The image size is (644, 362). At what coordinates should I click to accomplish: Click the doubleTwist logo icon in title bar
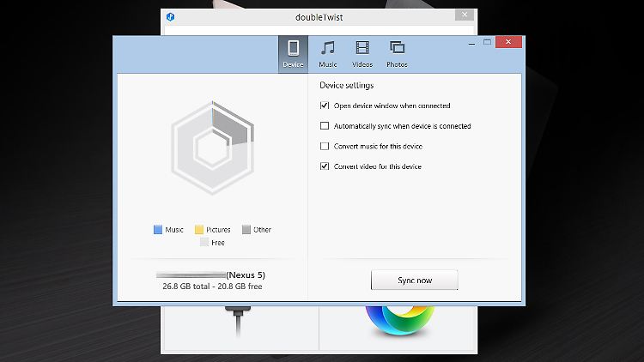pyautogui.click(x=171, y=17)
